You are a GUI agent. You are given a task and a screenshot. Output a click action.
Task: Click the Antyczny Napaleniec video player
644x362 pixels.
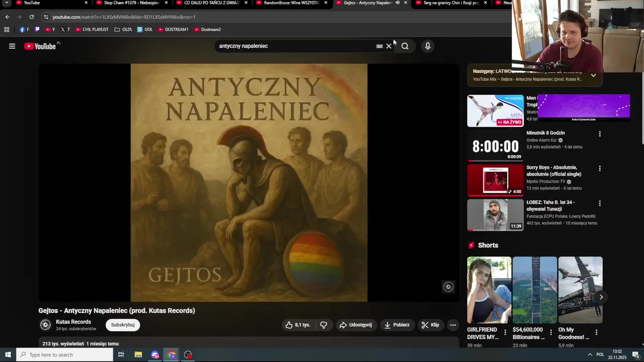click(x=249, y=183)
